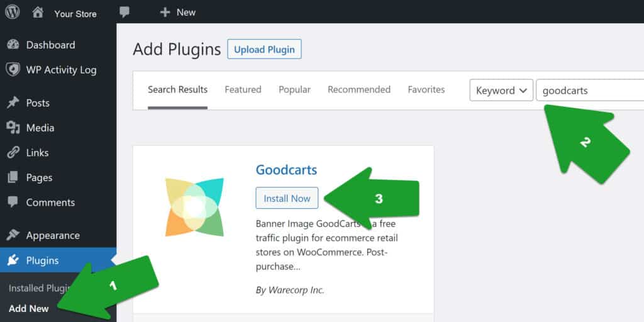Click the Comments speech bubble sidebar icon
644x322 pixels.
13,202
